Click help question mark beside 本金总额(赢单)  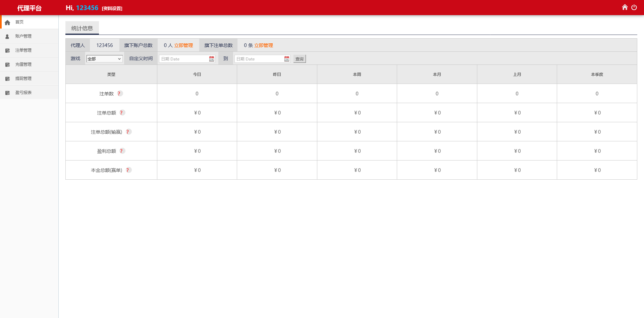(128, 170)
